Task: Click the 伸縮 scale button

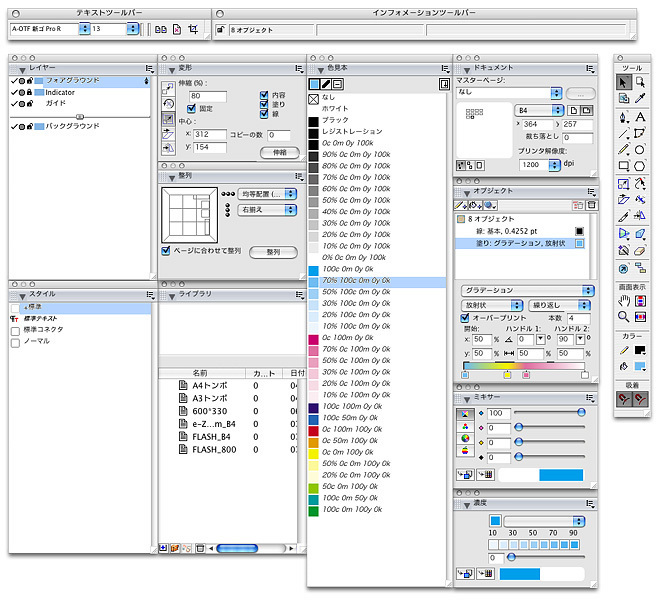Action: pyautogui.click(x=280, y=152)
